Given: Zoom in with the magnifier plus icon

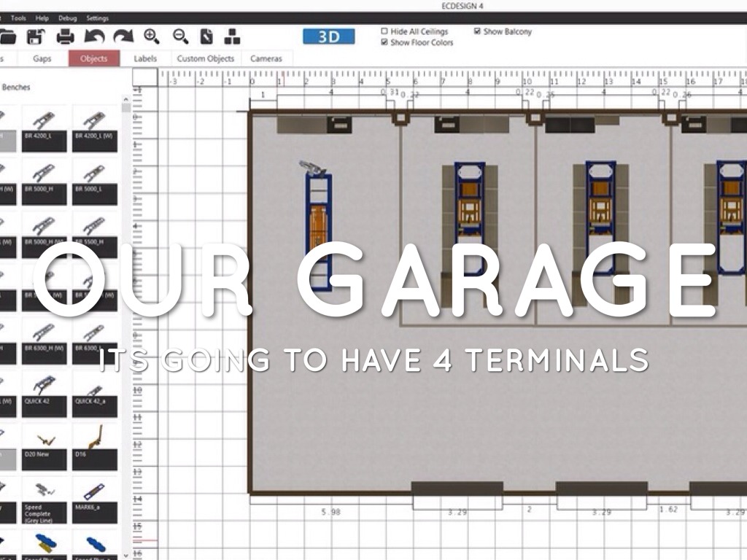Looking at the screenshot, I should coord(152,36).
